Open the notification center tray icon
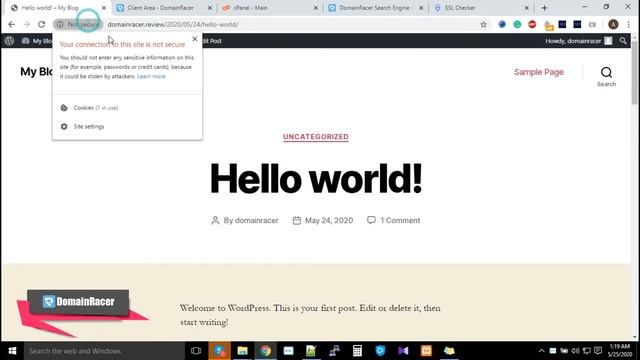Image resolution: width=640 pixels, height=360 pixels. point(598,351)
